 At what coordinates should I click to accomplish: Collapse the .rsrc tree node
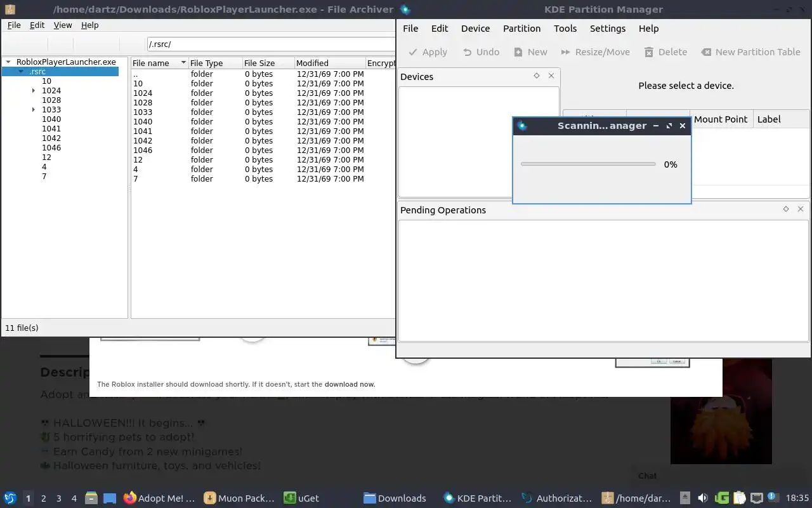click(22, 72)
